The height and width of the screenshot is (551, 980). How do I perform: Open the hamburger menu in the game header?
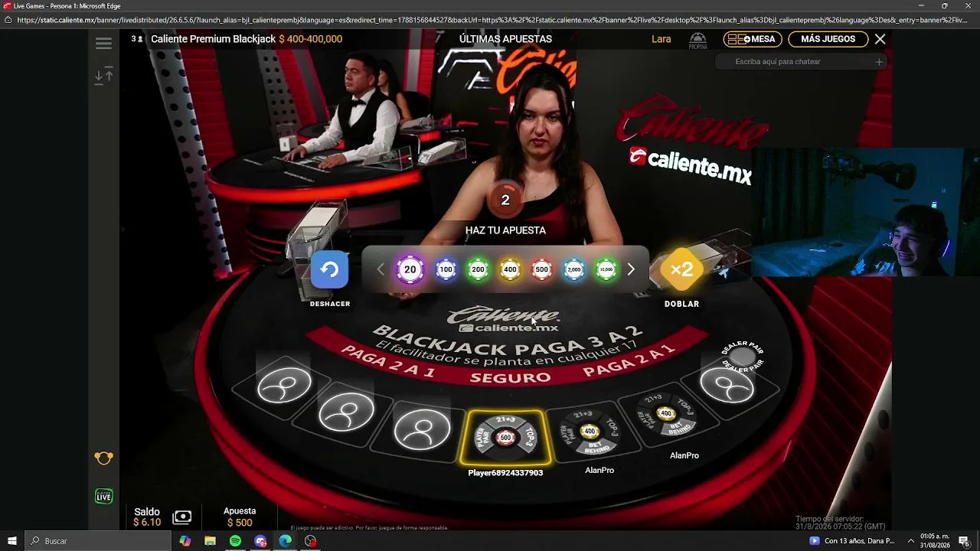[x=104, y=43]
